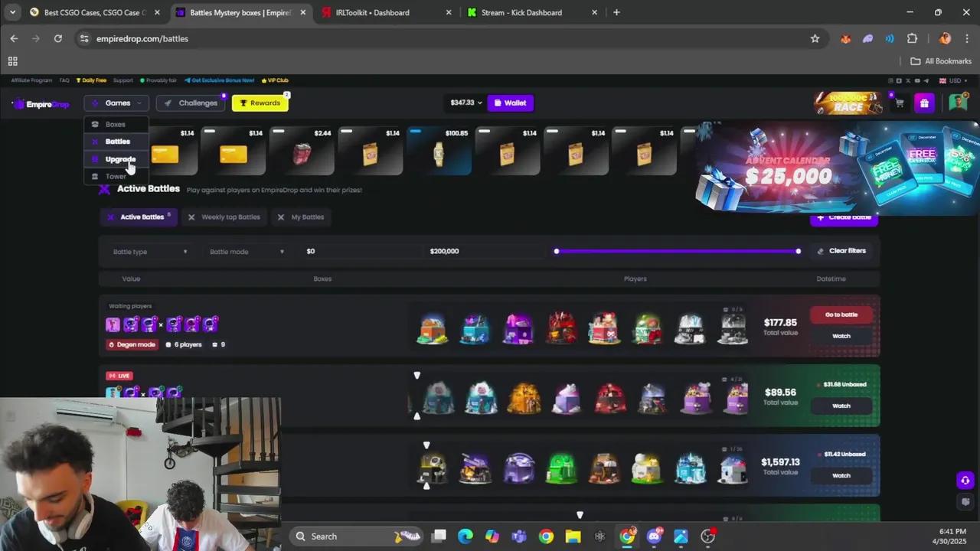Select Battles in the Games dropdown
Image resolution: width=980 pixels, height=551 pixels.
[117, 142]
